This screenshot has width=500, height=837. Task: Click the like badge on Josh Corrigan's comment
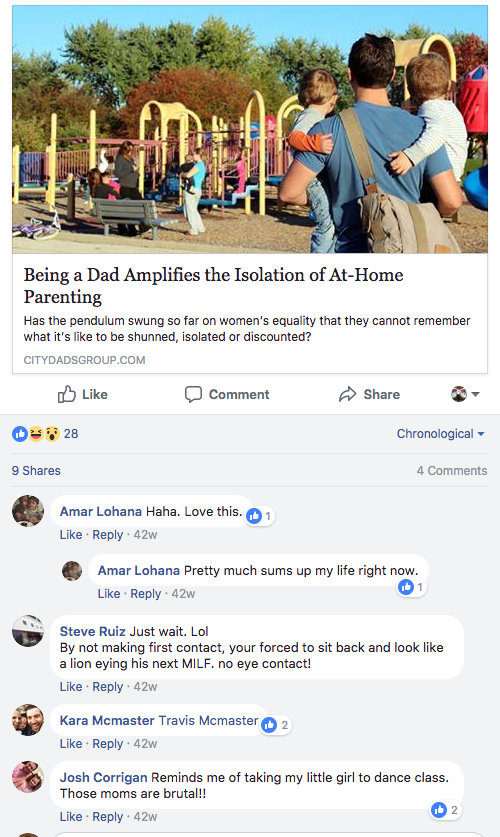click(x=445, y=810)
